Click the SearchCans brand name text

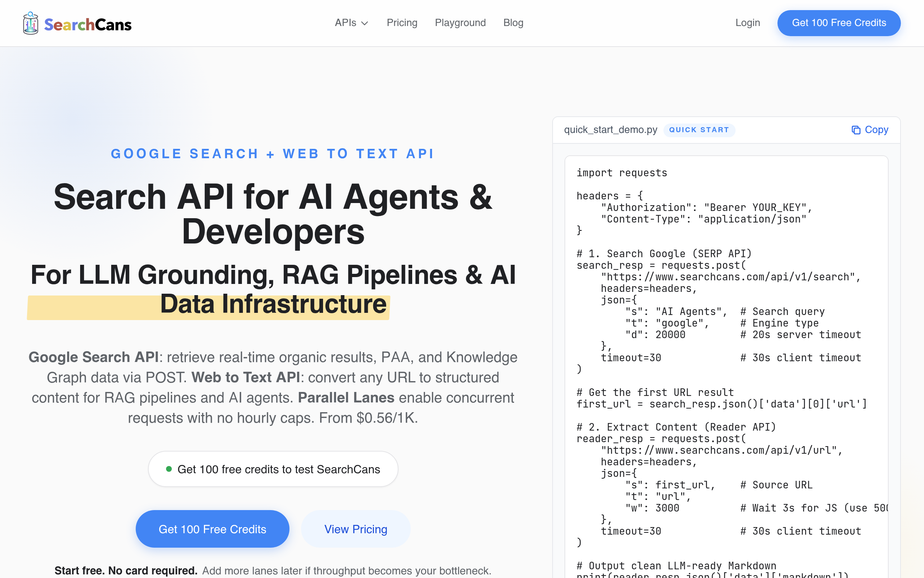coord(88,25)
